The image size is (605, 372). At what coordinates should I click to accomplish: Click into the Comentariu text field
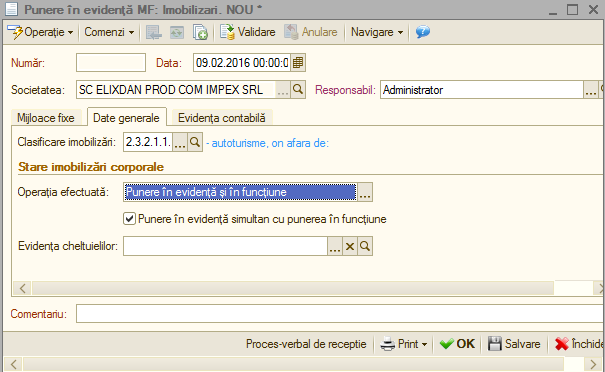[x=340, y=313]
